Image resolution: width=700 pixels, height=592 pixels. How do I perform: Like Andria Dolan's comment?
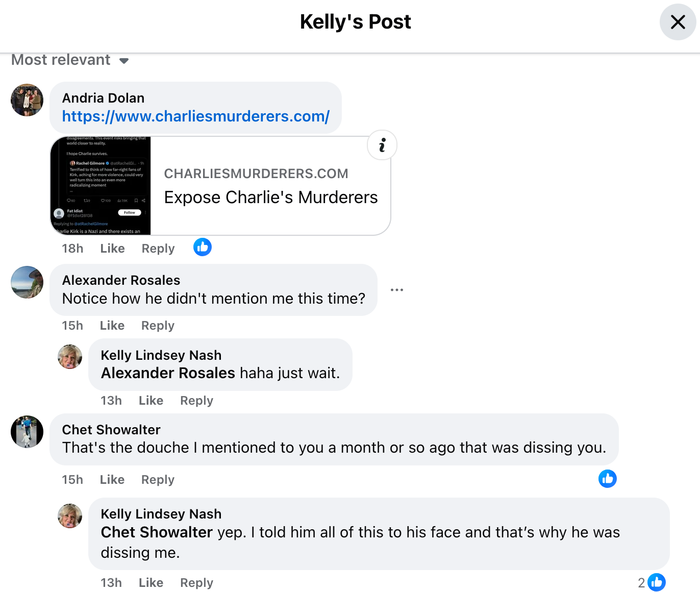tap(112, 249)
